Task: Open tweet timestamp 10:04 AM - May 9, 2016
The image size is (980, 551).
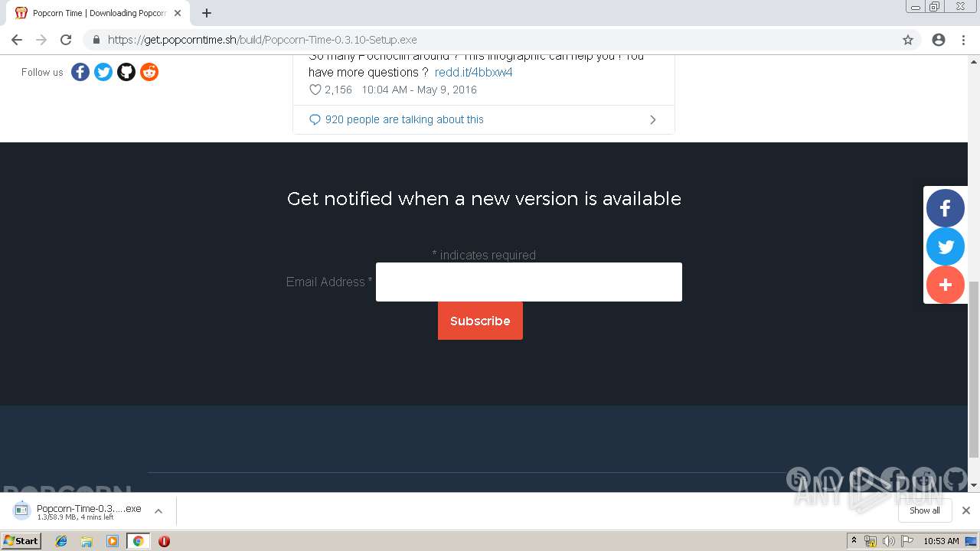Action: (419, 90)
